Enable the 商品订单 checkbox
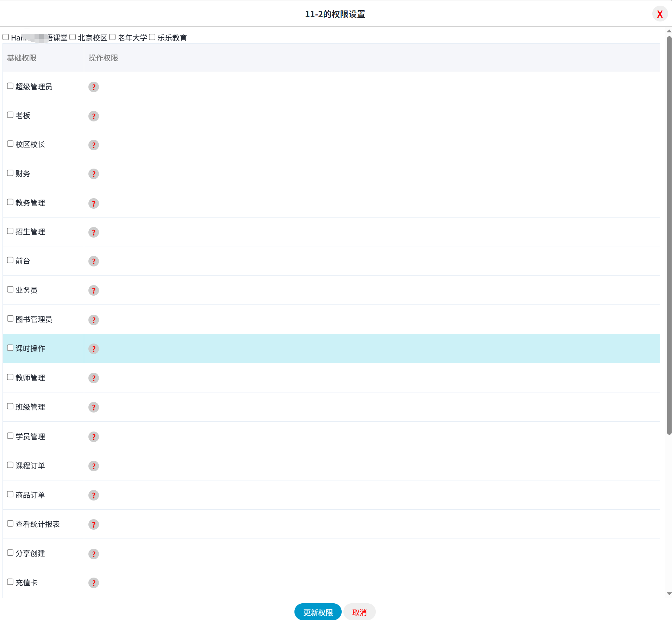The height and width of the screenshot is (623, 672). pyautogui.click(x=10, y=494)
